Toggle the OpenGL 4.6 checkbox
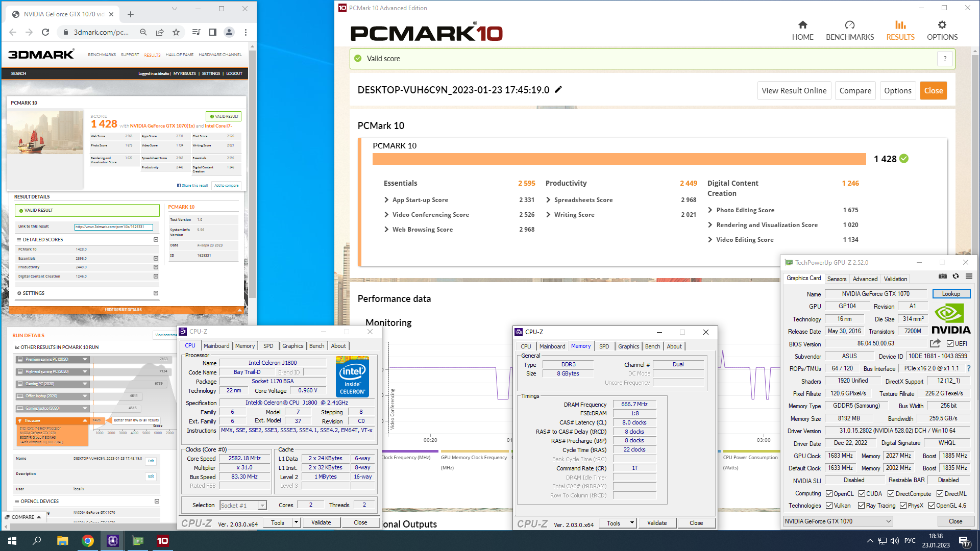The width and height of the screenshot is (980, 551). pos(932,506)
